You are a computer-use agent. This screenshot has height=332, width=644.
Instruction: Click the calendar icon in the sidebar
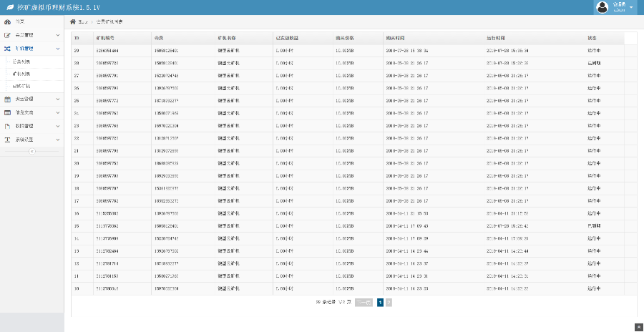(7, 99)
